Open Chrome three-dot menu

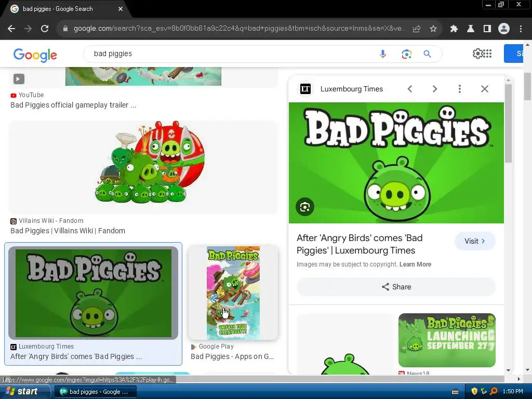[x=521, y=29]
